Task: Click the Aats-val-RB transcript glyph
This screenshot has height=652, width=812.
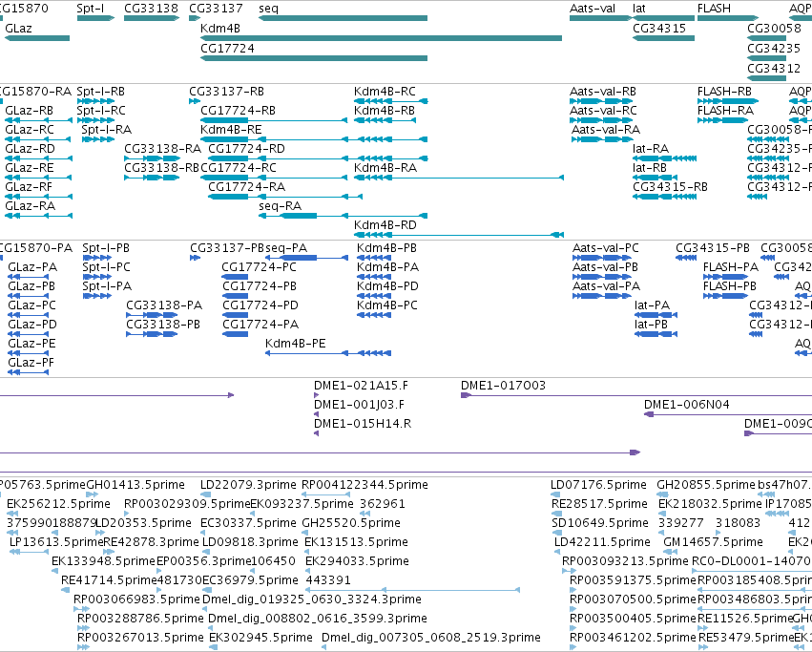Action: (x=601, y=101)
